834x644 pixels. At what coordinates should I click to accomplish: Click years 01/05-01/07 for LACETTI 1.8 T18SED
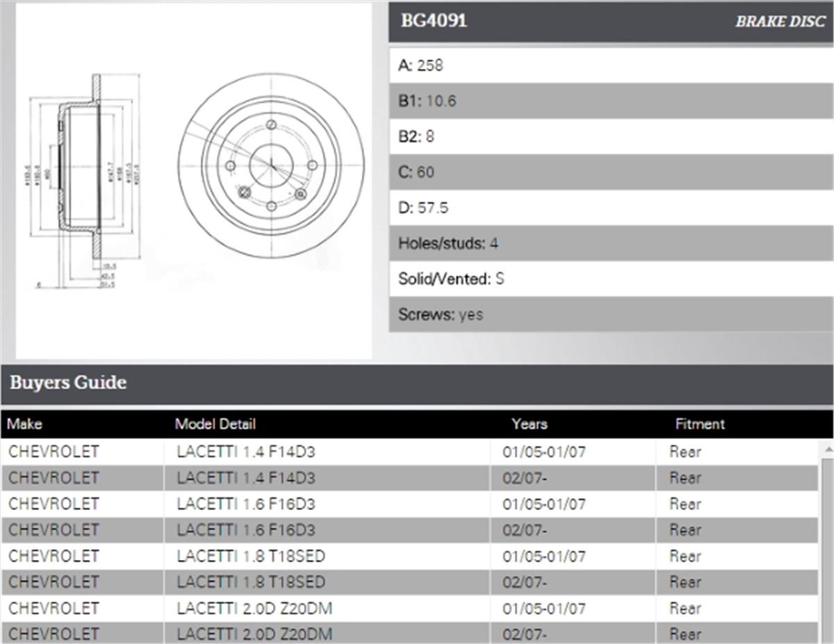coord(544,556)
